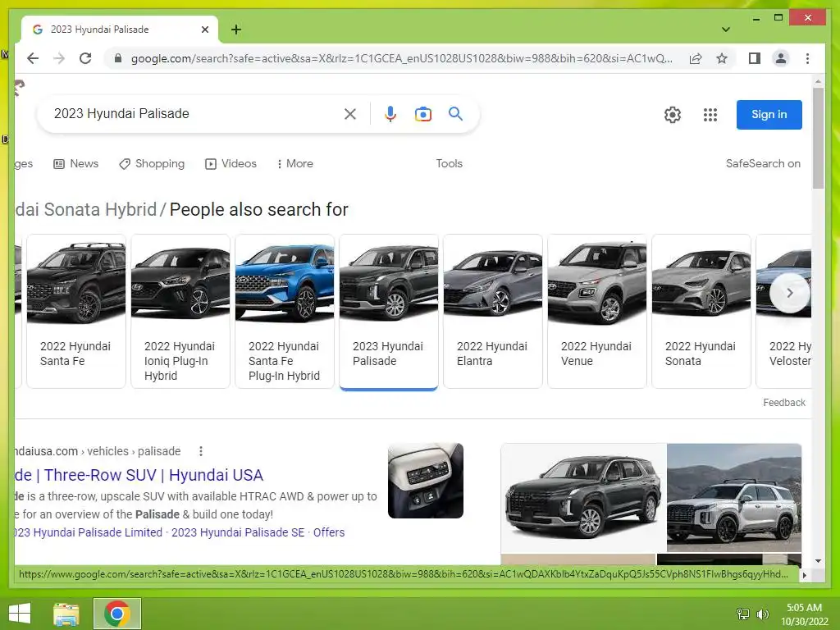Open Chrome three-dot menu
The width and height of the screenshot is (840, 630).
point(807,58)
